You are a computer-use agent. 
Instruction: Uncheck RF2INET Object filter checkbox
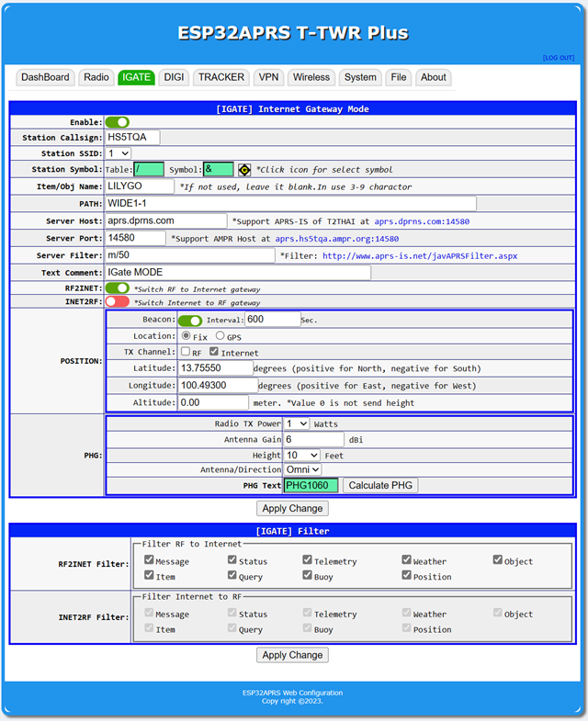pyautogui.click(x=497, y=559)
